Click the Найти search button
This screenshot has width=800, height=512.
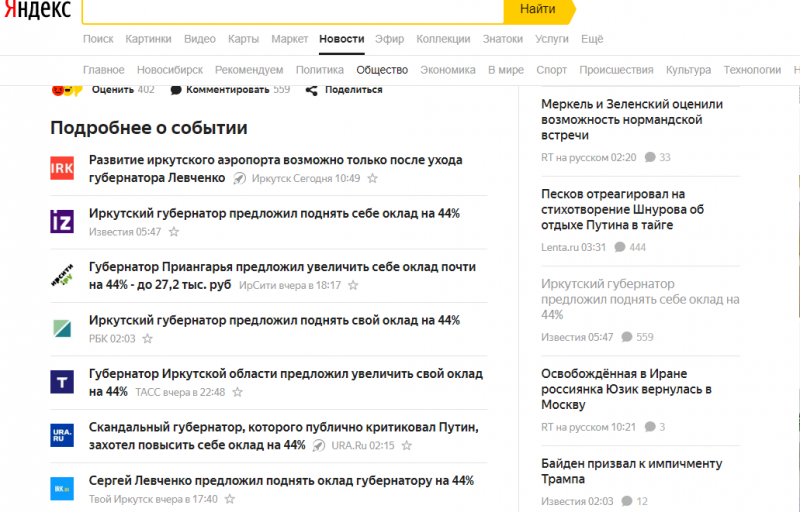[x=538, y=10]
